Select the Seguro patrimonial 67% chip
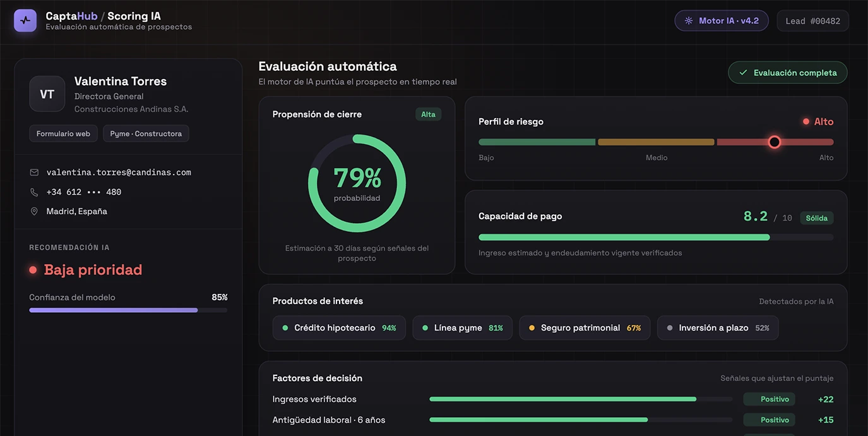868x436 pixels. [x=585, y=328]
